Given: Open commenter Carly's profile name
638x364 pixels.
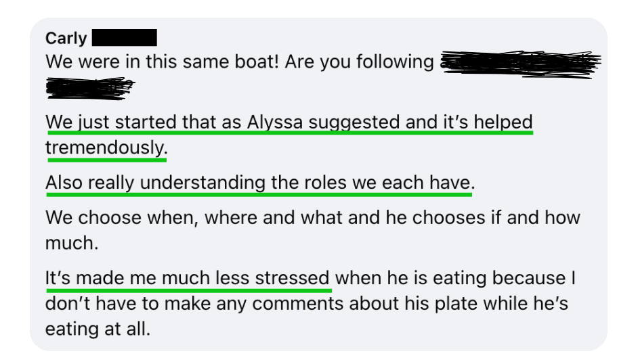Looking at the screenshot, I should click(66, 39).
